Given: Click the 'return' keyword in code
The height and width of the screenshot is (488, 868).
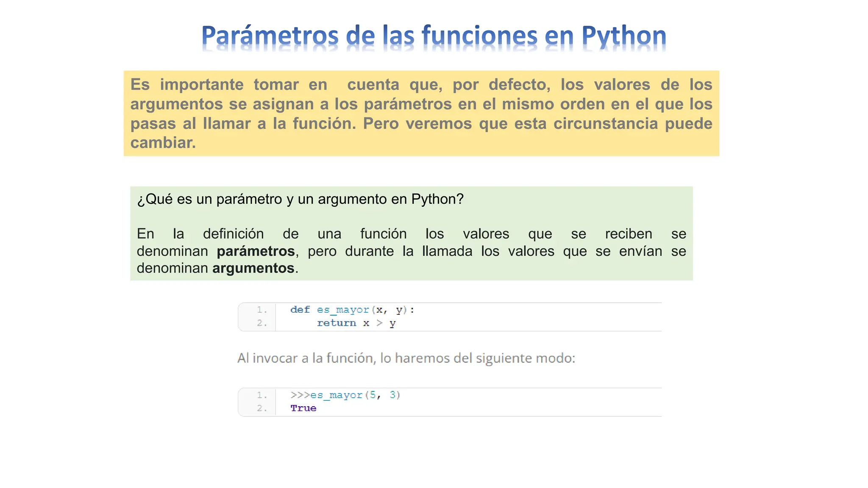Looking at the screenshot, I should pos(337,323).
